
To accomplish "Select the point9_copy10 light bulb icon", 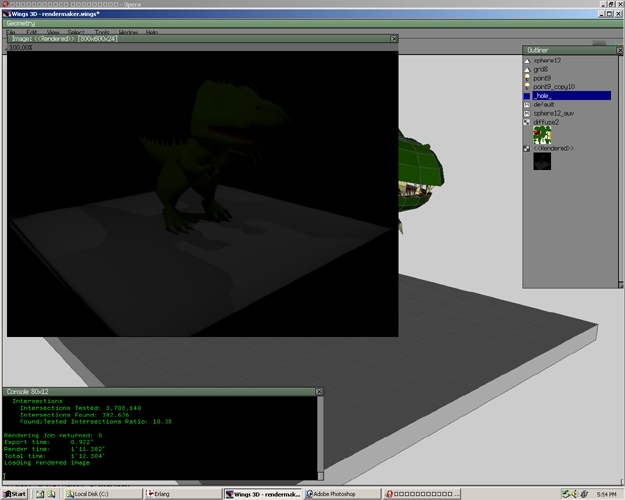I will tap(527, 87).
